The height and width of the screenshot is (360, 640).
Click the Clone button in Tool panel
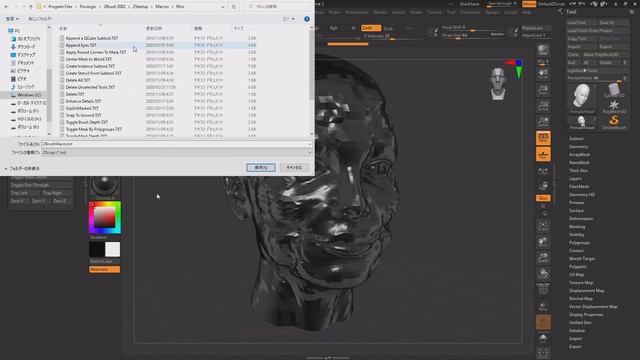click(573, 54)
